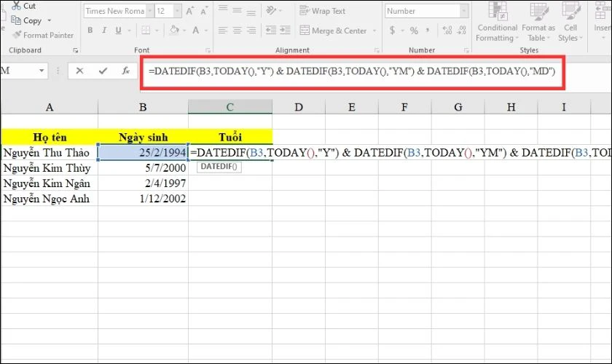Screen dimensions: 612x364
Task: Open borders options dropdown arrow
Action: click(x=157, y=30)
